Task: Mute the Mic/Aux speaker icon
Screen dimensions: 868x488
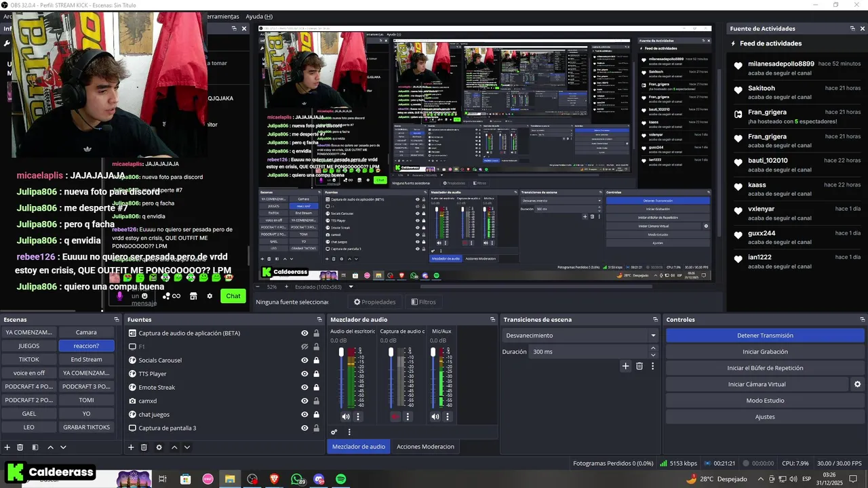Action: click(435, 417)
